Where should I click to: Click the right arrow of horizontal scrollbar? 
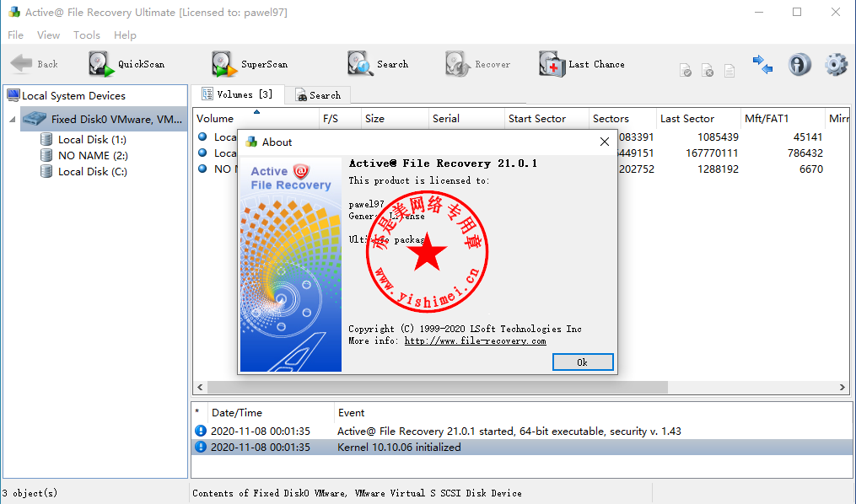point(843,388)
